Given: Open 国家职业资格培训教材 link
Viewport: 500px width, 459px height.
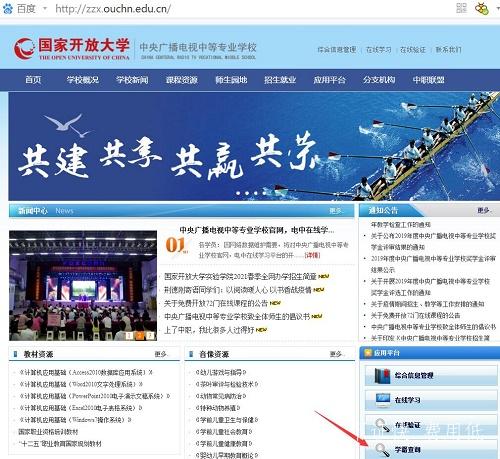Looking at the screenshot, I should pos(48,432).
